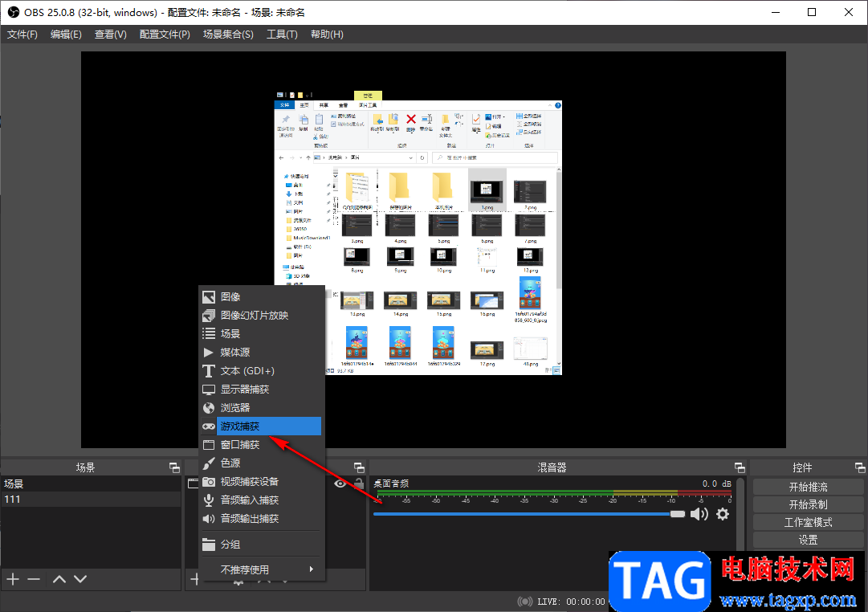868x612 pixels.
Task: Open the 工具(T) menu
Action: click(282, 35)
